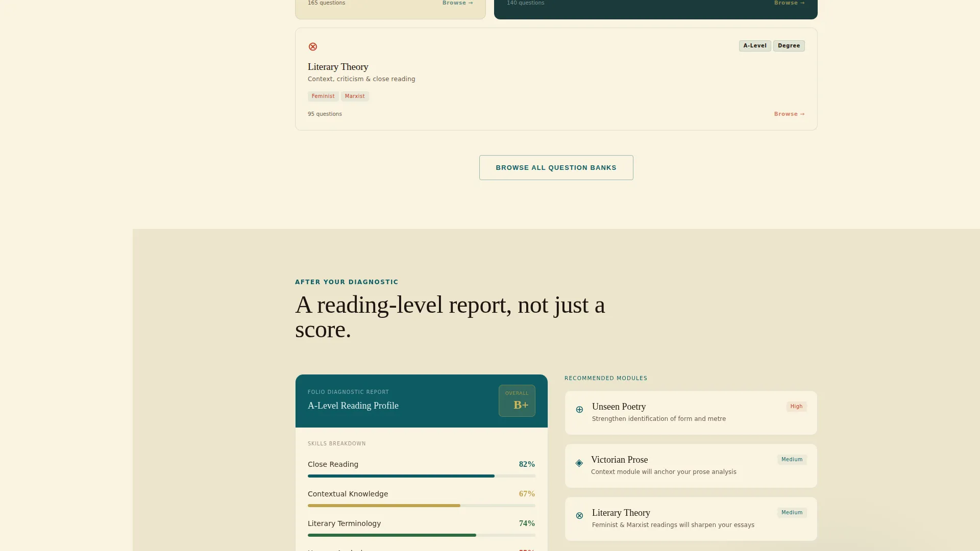The height and width of the screenshot is (551, 980).
Task: Click the '95 questions' text
Action: tap(325, 114)
